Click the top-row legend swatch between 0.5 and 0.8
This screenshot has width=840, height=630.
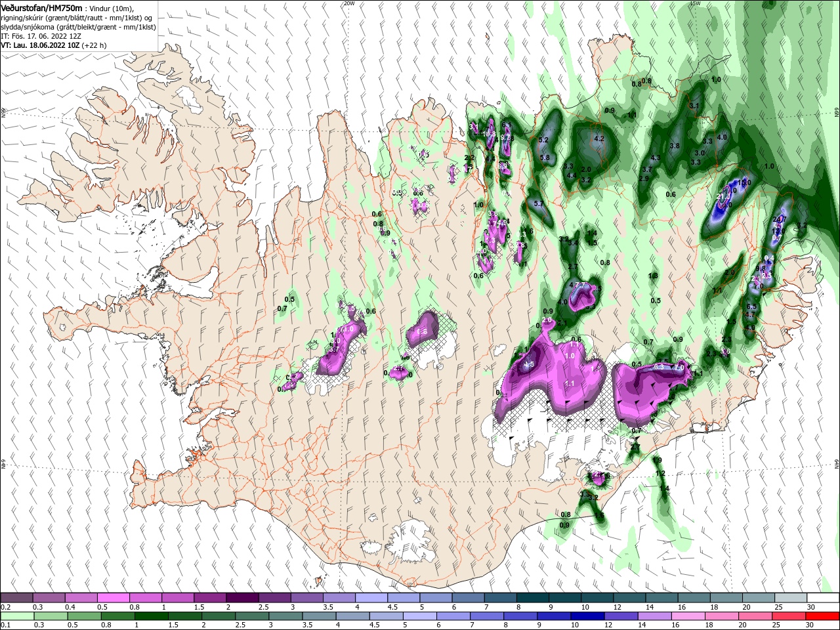(114, 597)
